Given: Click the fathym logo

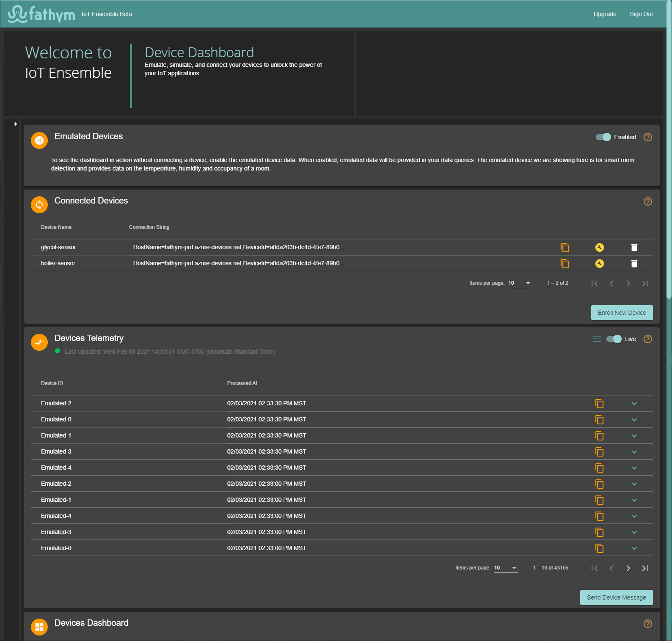Looking at the screenshot, I should tap(41, 14).
